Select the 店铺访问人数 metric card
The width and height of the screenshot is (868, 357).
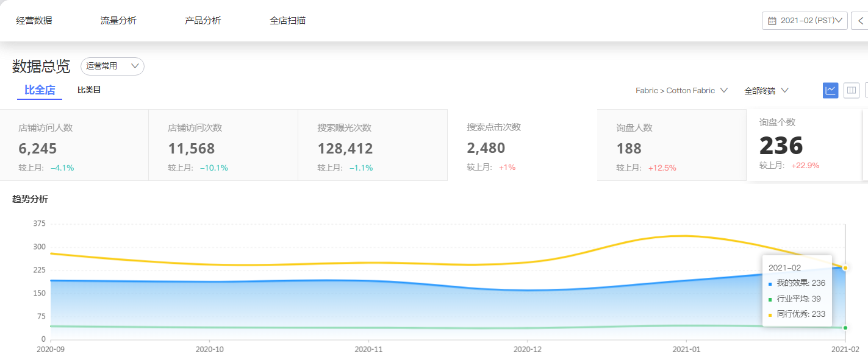tap(74, 146)
